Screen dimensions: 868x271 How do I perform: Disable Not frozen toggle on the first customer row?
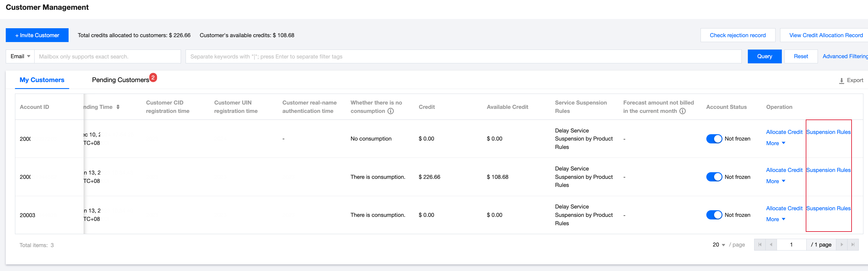coord(714,138)
